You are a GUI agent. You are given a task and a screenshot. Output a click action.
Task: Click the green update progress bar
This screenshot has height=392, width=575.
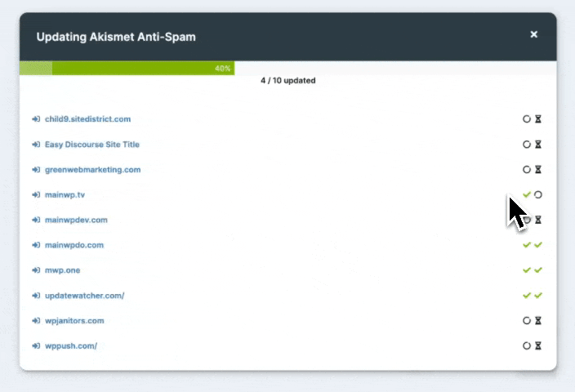pos(127,69)
